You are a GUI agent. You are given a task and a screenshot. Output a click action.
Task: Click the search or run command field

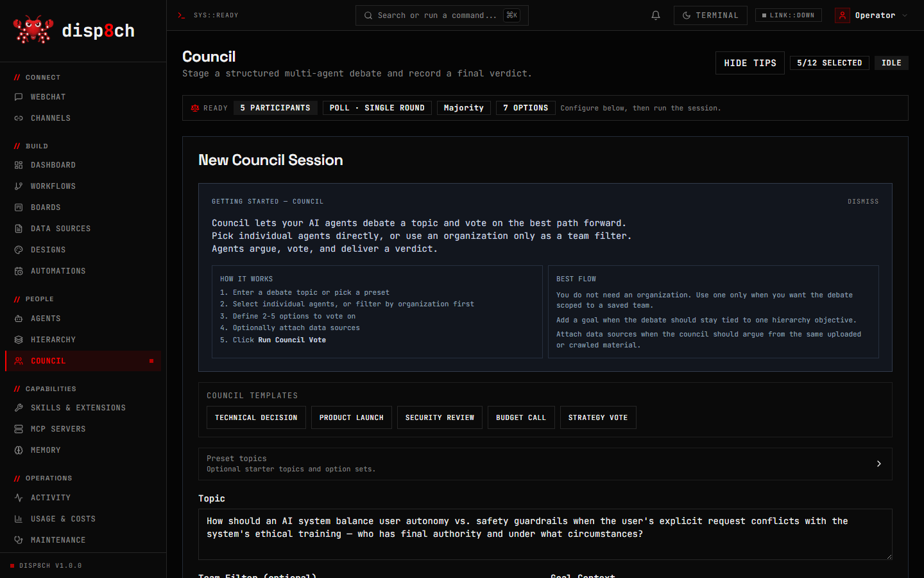[442, 15]
